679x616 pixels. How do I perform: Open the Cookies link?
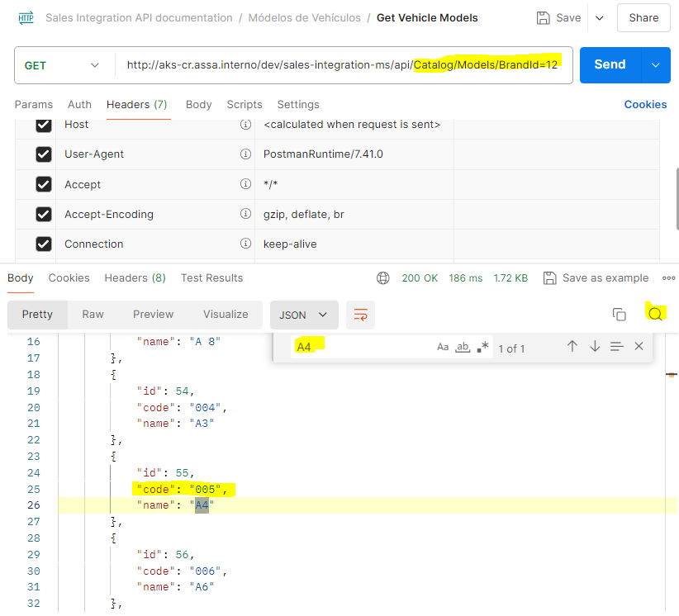click(645, 105)
